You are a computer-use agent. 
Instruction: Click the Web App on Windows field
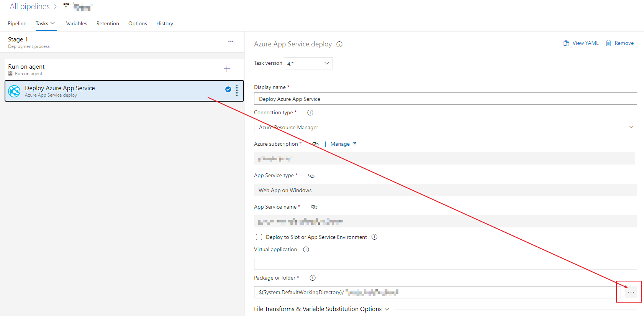coord(445,190)
